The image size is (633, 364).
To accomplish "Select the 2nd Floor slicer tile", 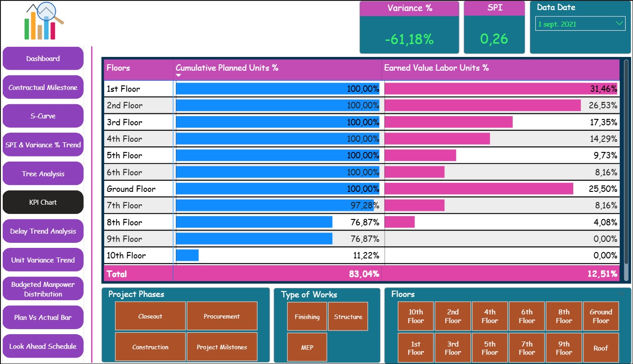I will coord(453,316).
